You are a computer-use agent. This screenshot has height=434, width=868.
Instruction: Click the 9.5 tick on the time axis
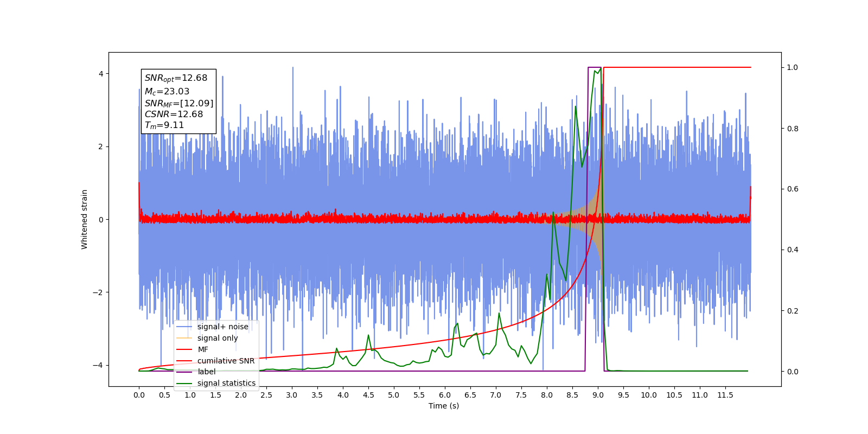pyautogui.click(x=623, y=395)
